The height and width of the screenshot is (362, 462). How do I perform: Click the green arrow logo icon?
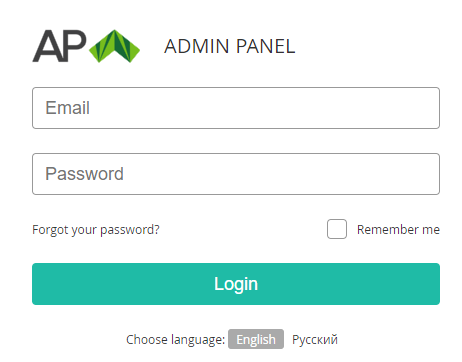coord(114,46)
